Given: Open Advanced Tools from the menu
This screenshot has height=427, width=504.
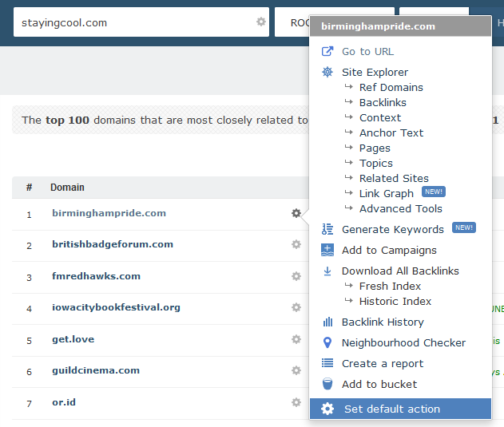Looking at the screenshot, I should 400,208.
